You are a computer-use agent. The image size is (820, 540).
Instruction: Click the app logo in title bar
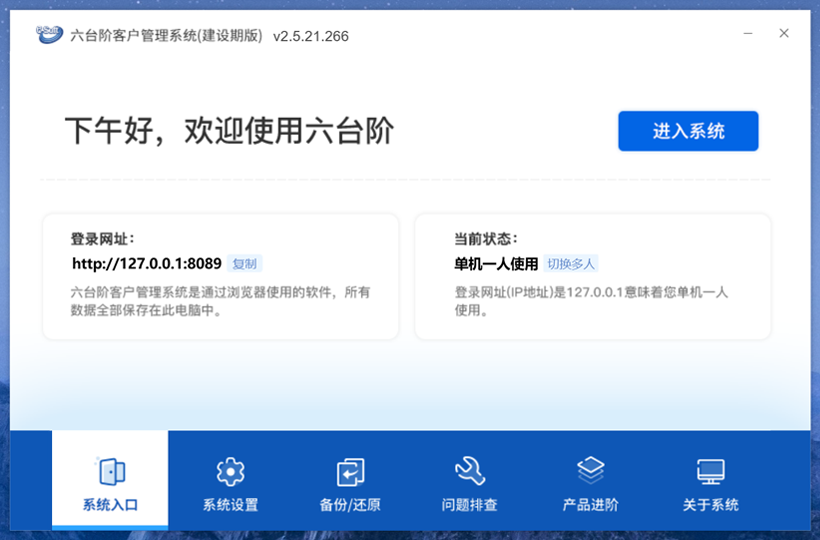(x=50, y=35)
